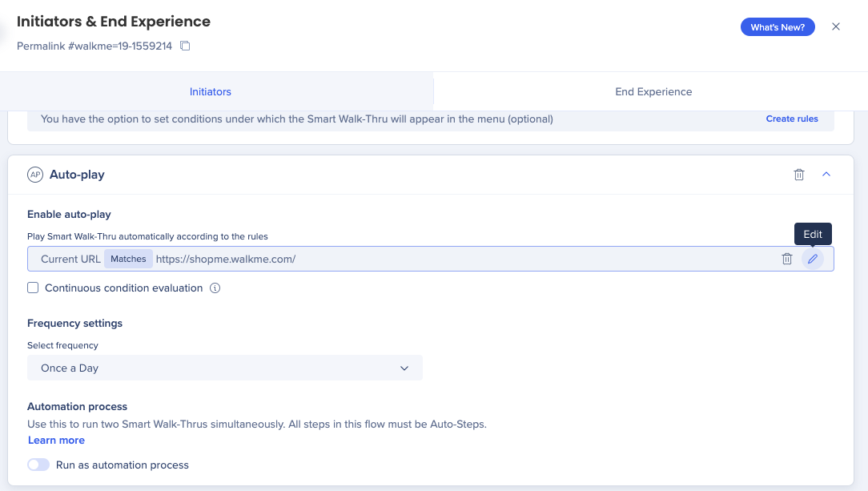The height and width of the screenshot is (491, 868).
Task: Copy the permalink with the copy icon
Action: 185,46
